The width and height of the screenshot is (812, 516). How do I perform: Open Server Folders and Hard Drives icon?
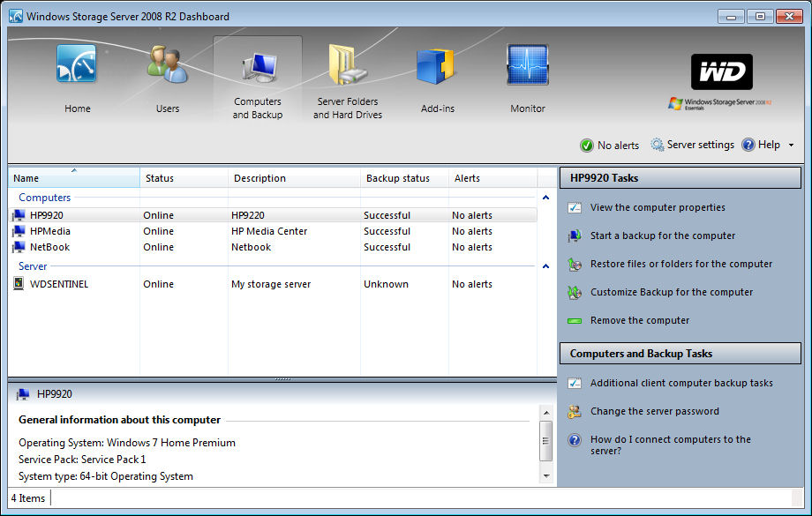pyautogui.click(x=347, y=64)
